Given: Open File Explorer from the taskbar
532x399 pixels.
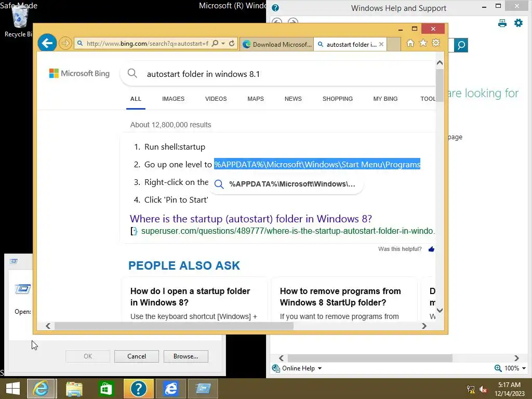Looking at the screenshot, I should pyautogui.click(x=74, y=389).
